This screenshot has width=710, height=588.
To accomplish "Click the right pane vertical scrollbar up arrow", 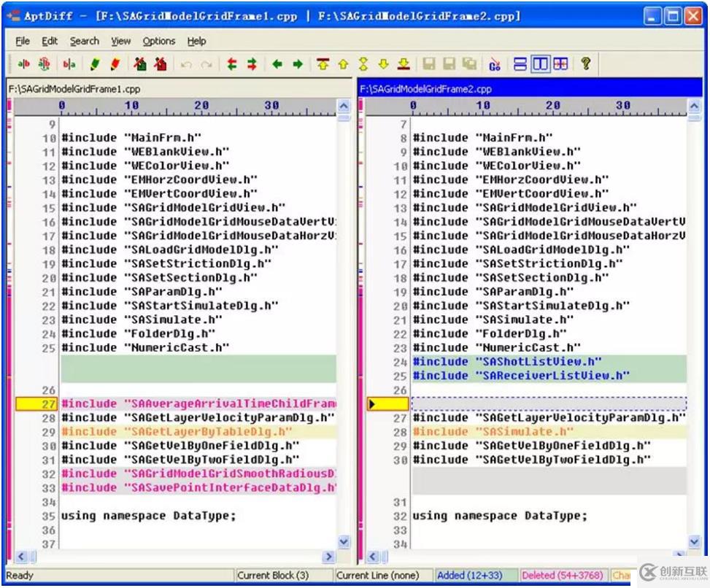I will pos(694,107).
